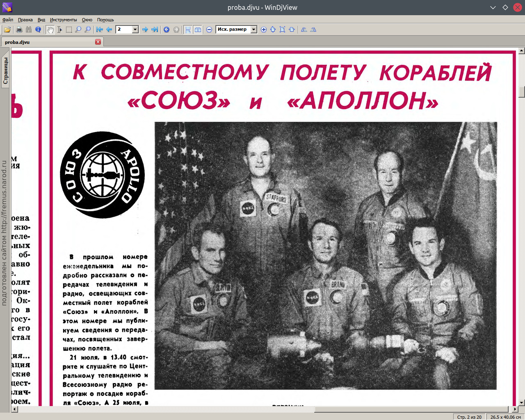The width and height of the screenshot is (525, 420).
Task: Click the Стр. 2 из 20 status field
Action: [469, 417]
